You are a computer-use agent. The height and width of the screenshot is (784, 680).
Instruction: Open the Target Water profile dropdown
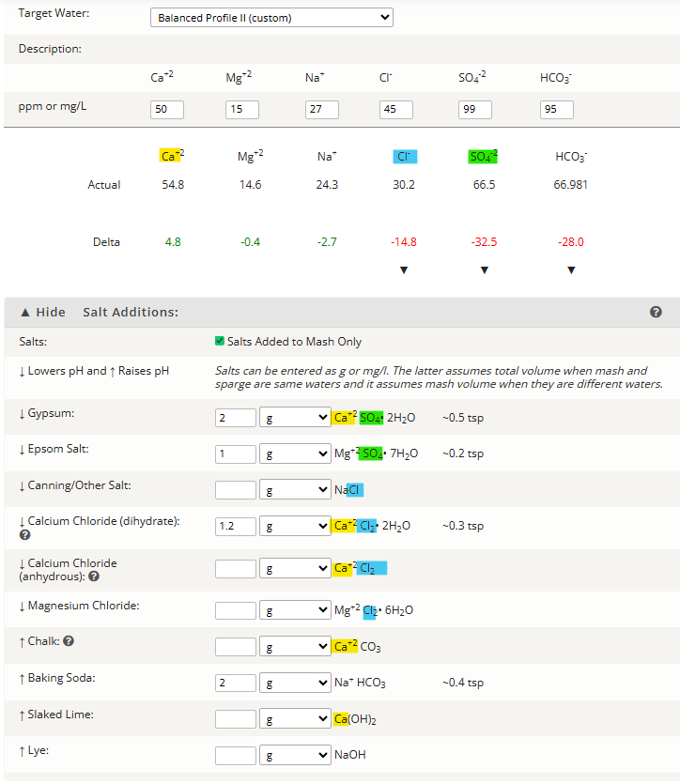[271, 18]
